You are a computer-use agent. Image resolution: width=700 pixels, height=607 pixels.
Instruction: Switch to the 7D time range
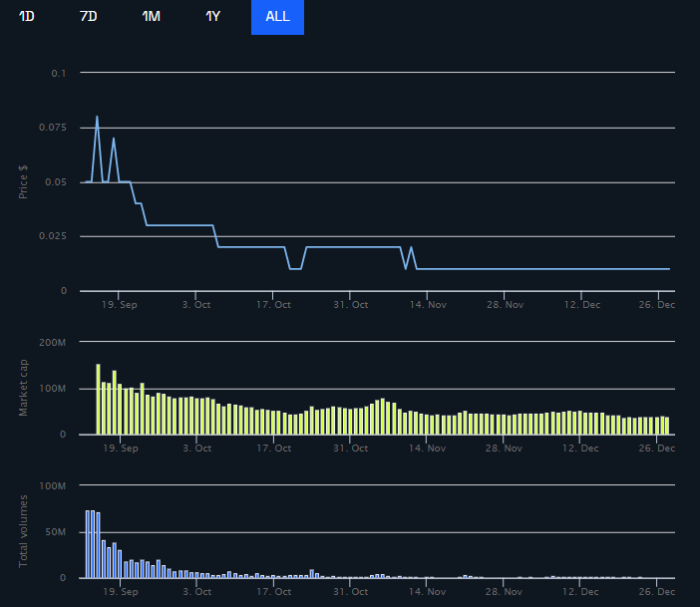(89, 17)
